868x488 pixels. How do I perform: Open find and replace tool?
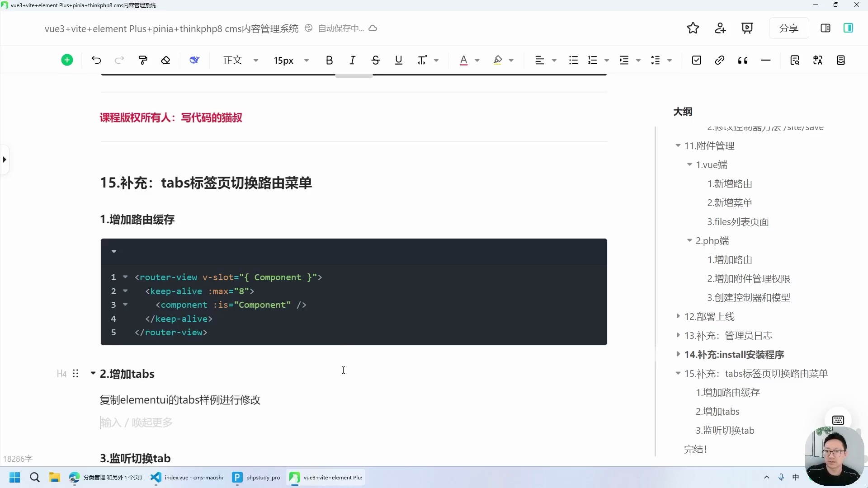point(795,60)
